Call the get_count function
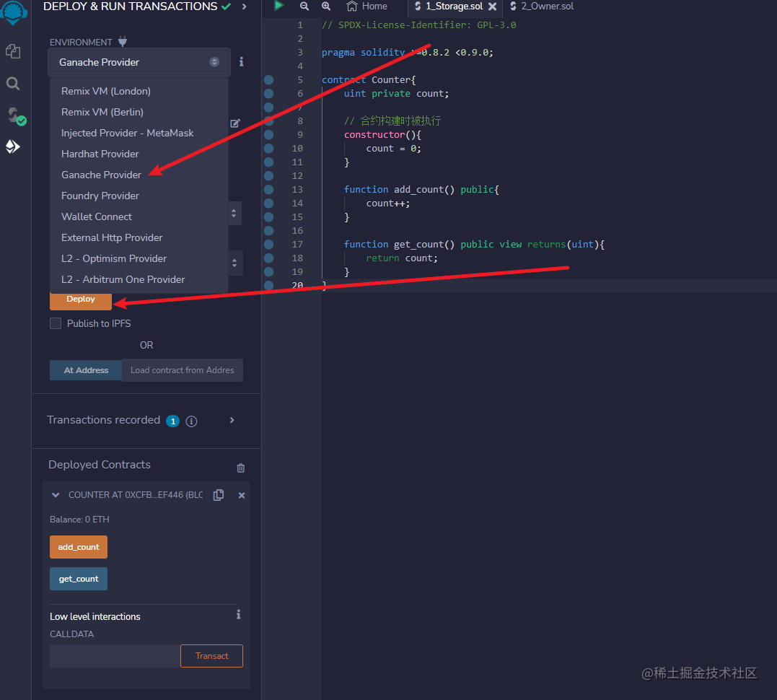 (x=79, y=579)
